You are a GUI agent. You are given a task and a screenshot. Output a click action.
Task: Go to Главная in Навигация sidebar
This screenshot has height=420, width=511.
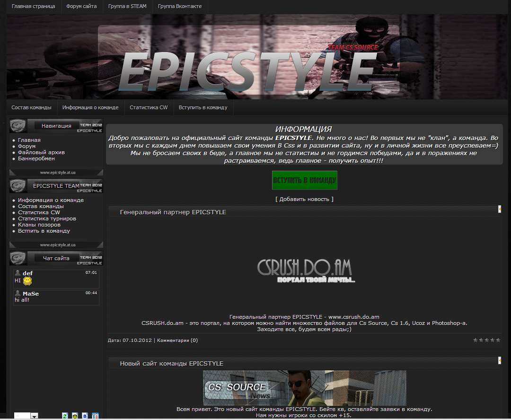(x=29, y=140)
